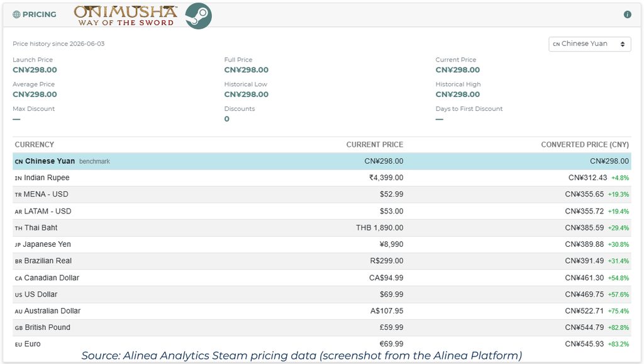This screenshot has height=364, width=644.
Task: Select the Indian Rupee row
Action: coord(321,178)
